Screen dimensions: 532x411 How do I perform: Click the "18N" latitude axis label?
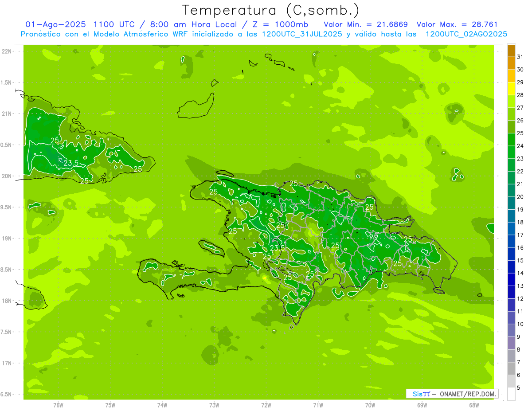coord(7,301)
